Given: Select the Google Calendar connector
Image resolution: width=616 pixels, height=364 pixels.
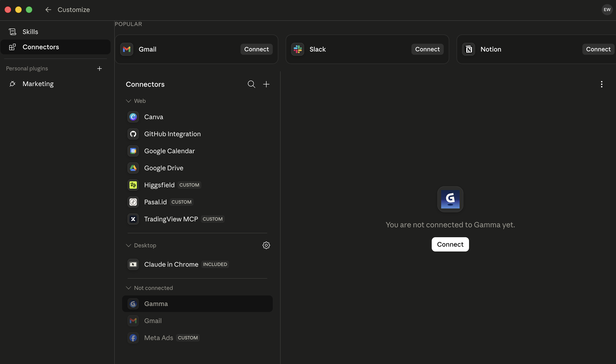Looking at the screenshot, I should pos(197,151).
